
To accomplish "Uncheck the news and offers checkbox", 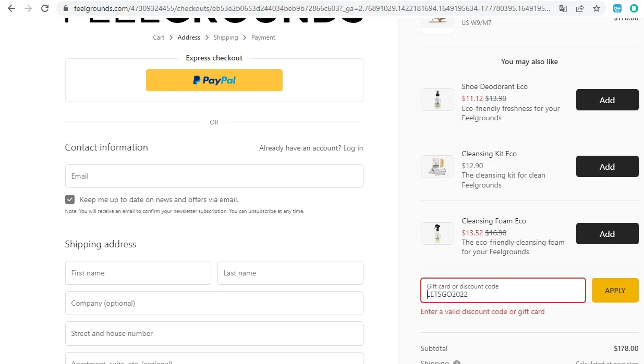I will (x=70, y=199).
